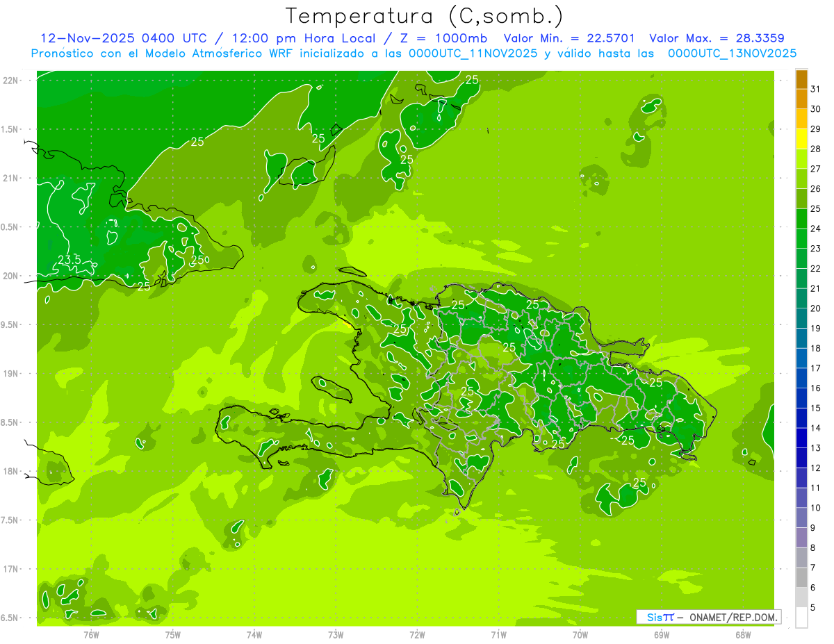Click the '25' colorbar scale label
The height and width of the screenshot is (644, 834).
point(816,208)
